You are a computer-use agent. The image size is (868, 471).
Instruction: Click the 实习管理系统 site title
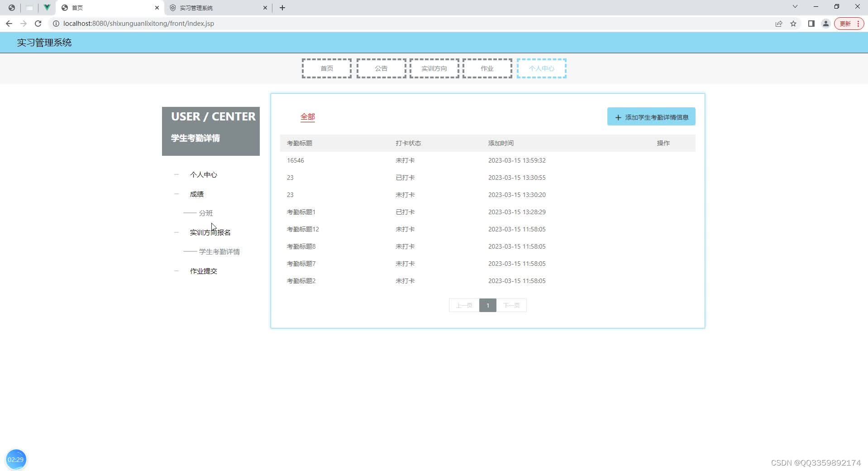(44, 43)
